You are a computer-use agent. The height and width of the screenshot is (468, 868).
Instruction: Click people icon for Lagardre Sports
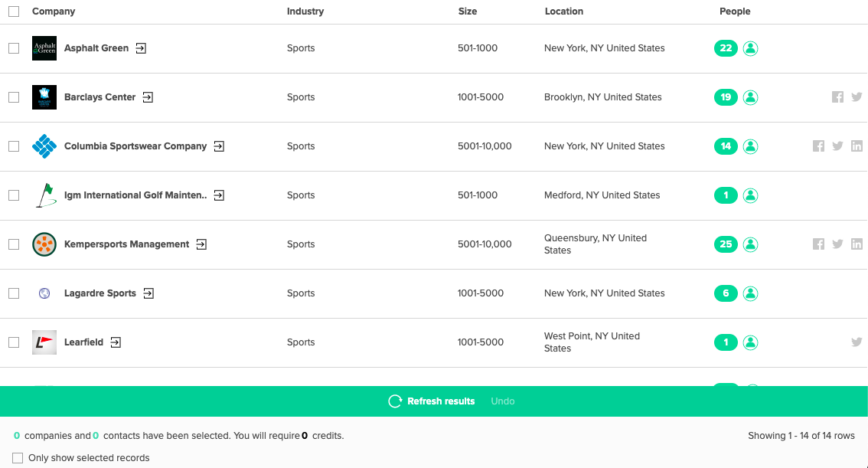pyautogui.click(x=750, y=293)
